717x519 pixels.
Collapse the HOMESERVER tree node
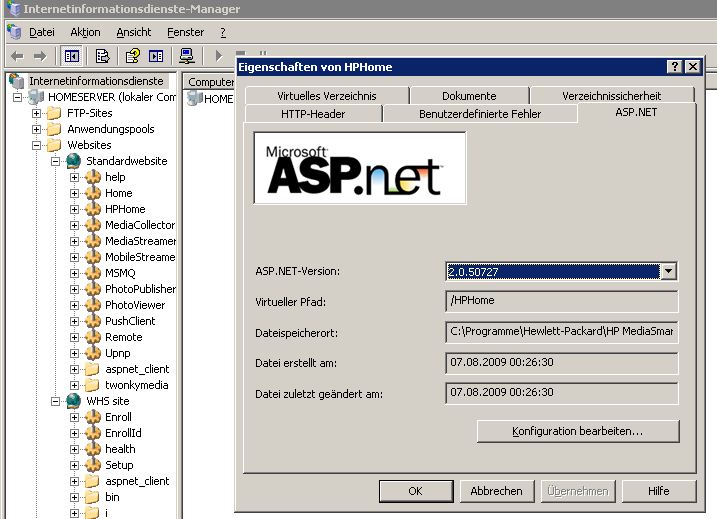pos(17,97)
